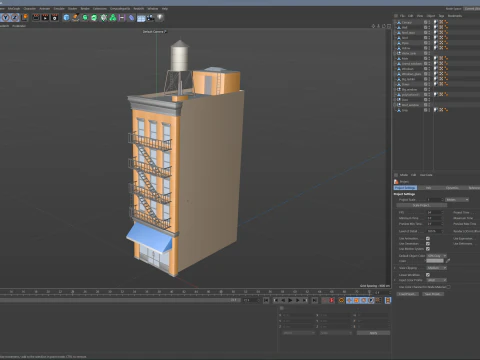Open the Default Object Color dropdown
Viewport: 480px width, 360px height.
[437, 256]
